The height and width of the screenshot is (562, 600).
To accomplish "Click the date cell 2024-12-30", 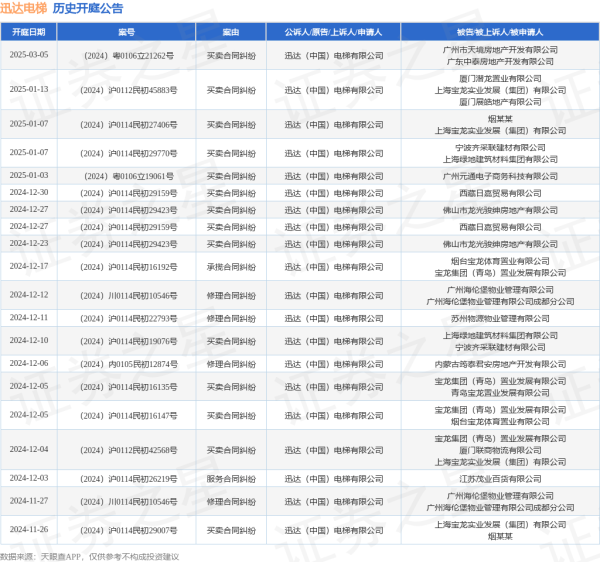I will [29, 192].
